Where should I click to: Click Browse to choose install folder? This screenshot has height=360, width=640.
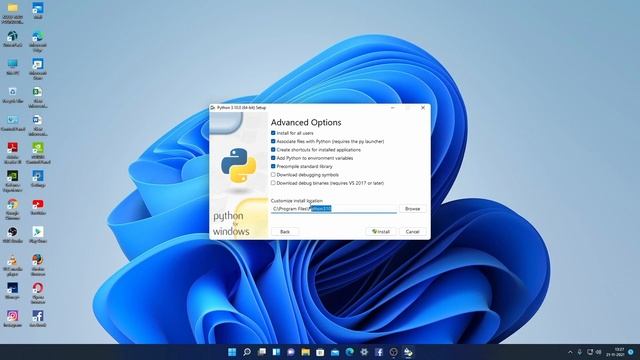coord(412,209)
